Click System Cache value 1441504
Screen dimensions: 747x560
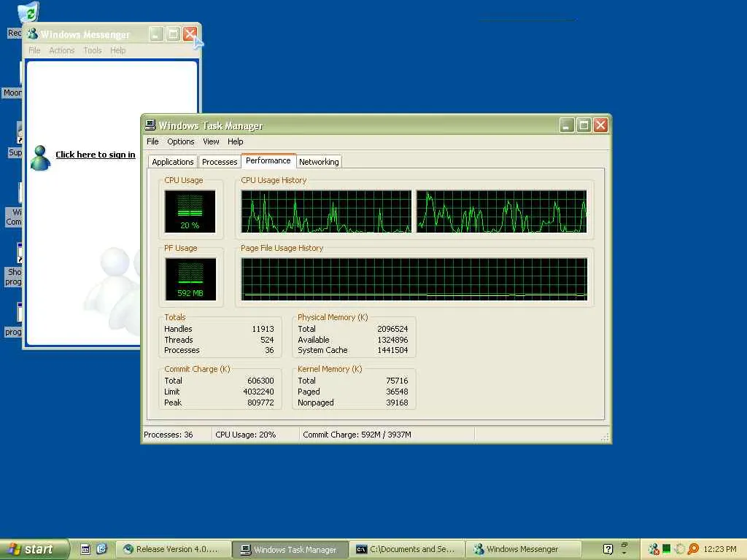392,351
